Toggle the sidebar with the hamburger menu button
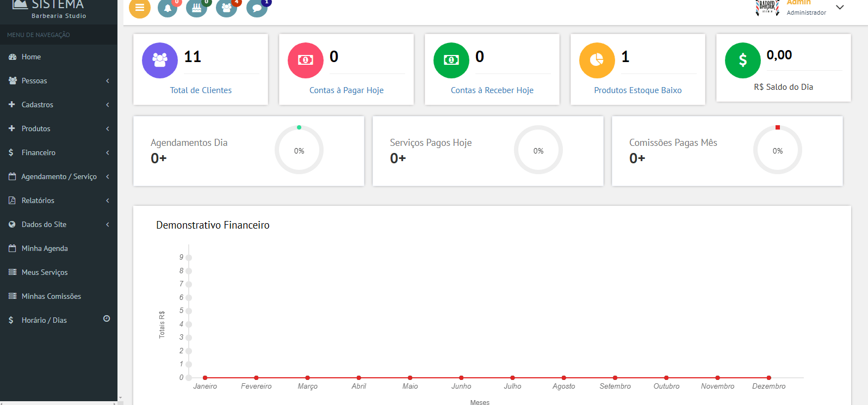This screenshot has height=405, width=868. (140, 8)
